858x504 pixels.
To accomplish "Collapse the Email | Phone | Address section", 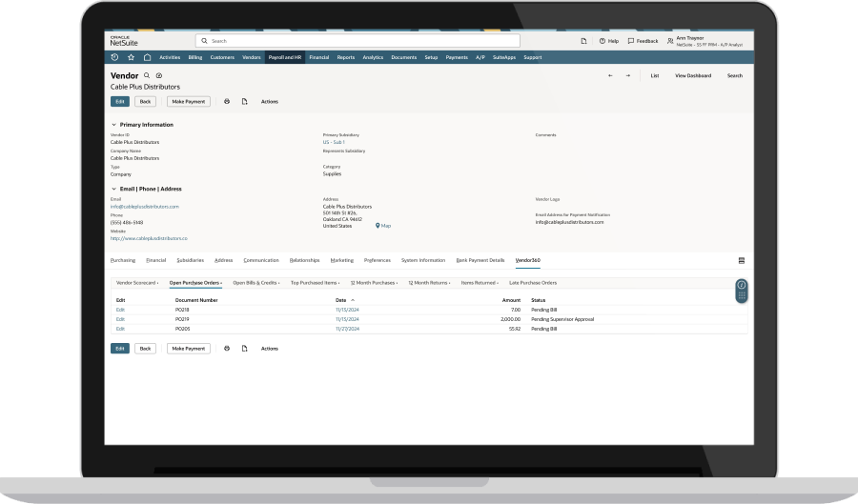I will pyautogui.click(x=114, y=189).
